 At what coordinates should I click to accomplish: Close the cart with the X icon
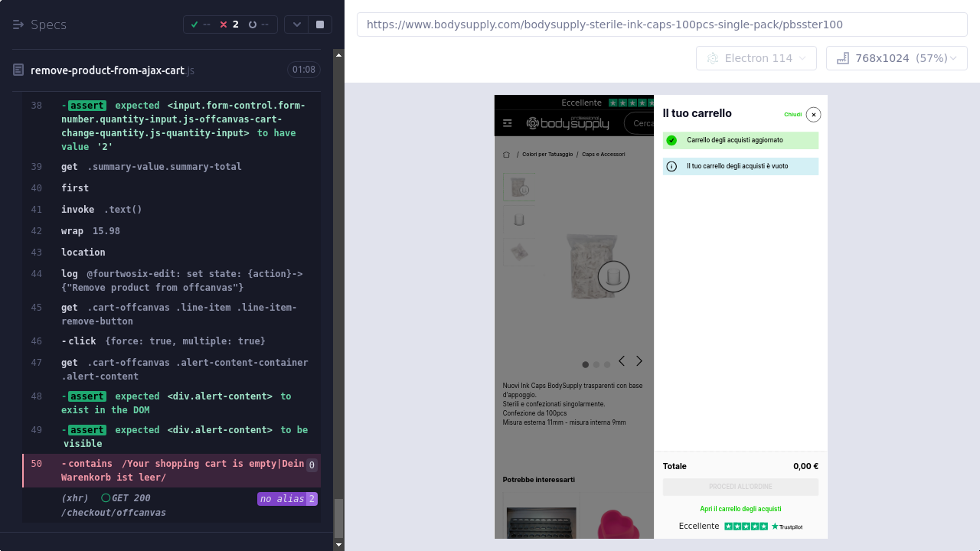[x=813, y=115]
